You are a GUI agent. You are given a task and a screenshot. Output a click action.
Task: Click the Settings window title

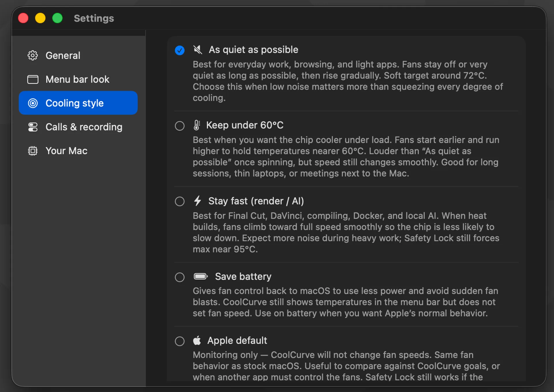[94, 18]
